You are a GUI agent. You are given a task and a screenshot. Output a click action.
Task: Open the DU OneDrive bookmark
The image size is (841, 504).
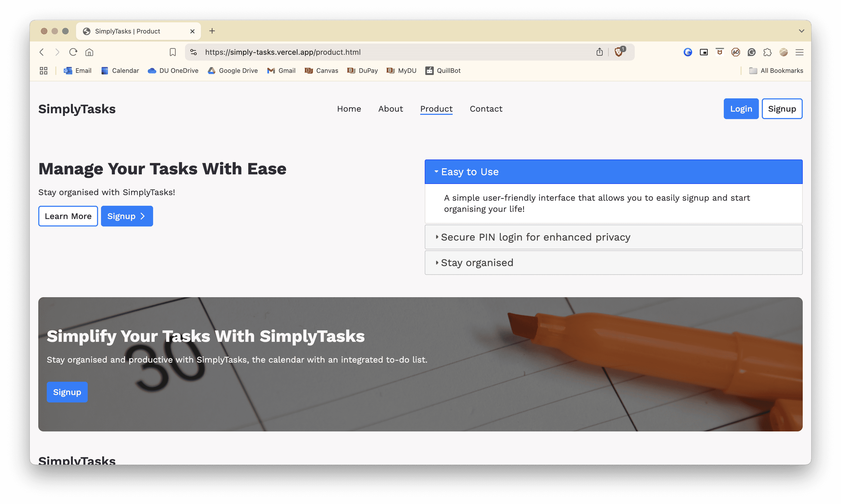tap(173, 71)
